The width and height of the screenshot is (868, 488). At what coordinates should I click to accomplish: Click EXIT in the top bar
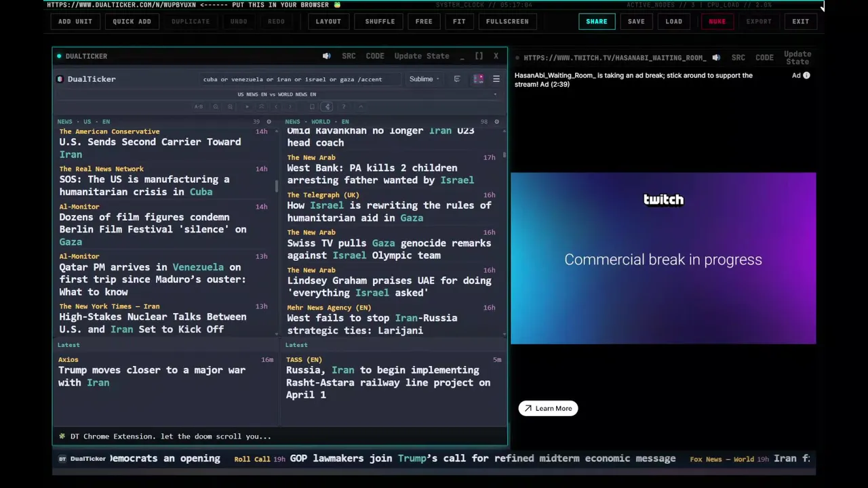click(x=801, y=21)
